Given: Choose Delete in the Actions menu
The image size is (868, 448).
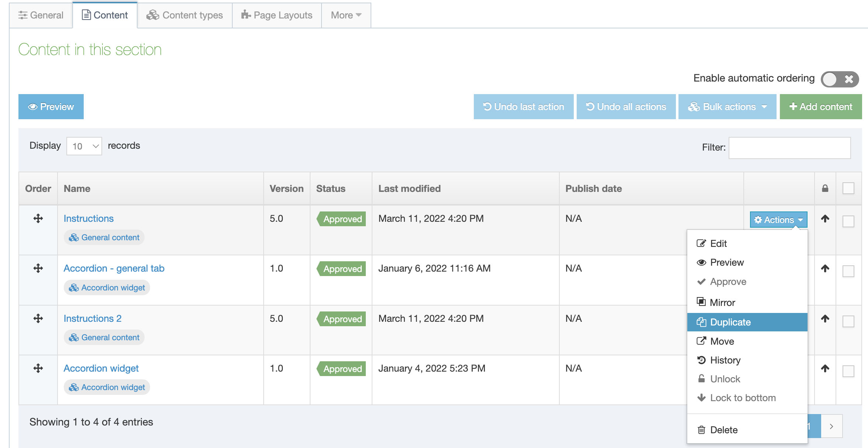Looking at the screenshot, I should (723, 430).
